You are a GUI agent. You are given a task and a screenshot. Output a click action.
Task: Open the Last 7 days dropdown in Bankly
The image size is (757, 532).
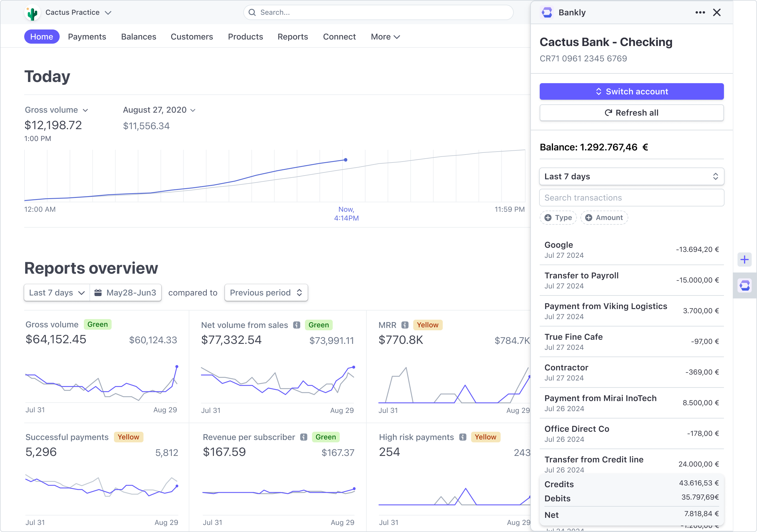[x=631, y=177]
